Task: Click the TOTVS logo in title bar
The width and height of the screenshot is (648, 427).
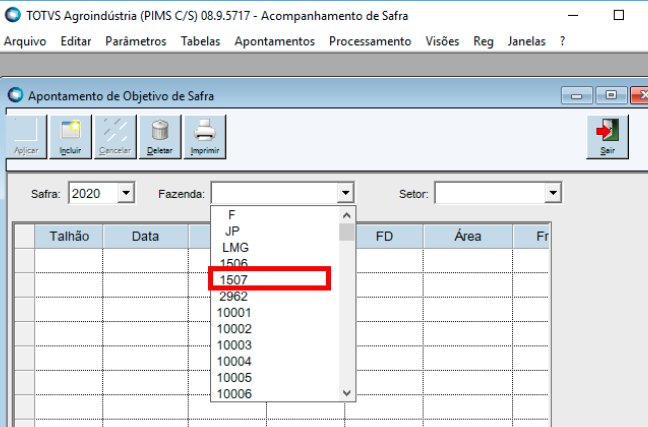Action: (x=12, y=15)
